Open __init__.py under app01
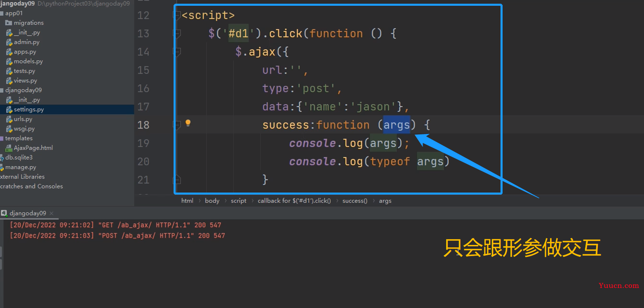 27,33
